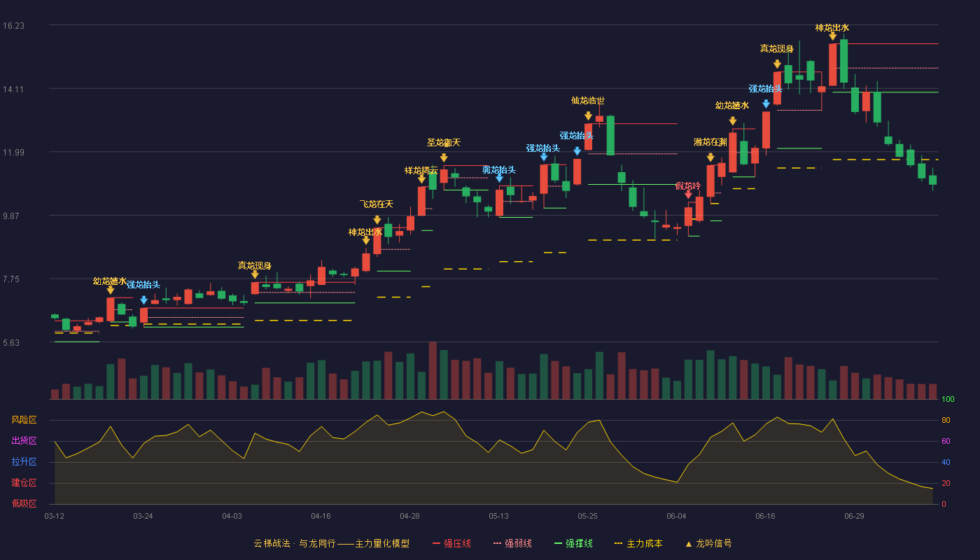This screenshot has width=980, height=560.
Task: Click arrow under 真龙现身 near 14.11 level
Action: (777, 64)
